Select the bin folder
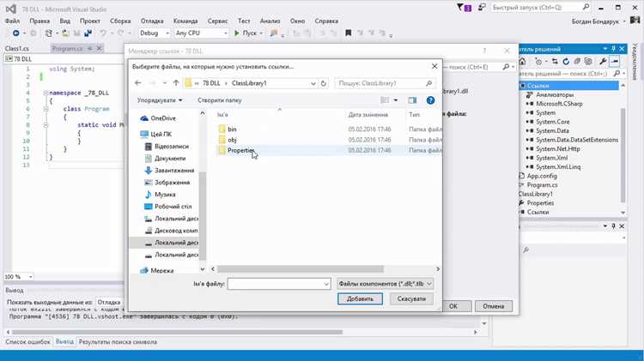The width and height of the screenshot is (644, 361). click(232, 129)
